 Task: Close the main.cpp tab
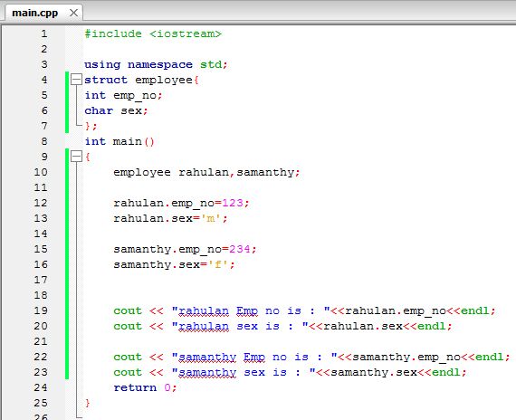pyautogui.click(x=73, y=13)
